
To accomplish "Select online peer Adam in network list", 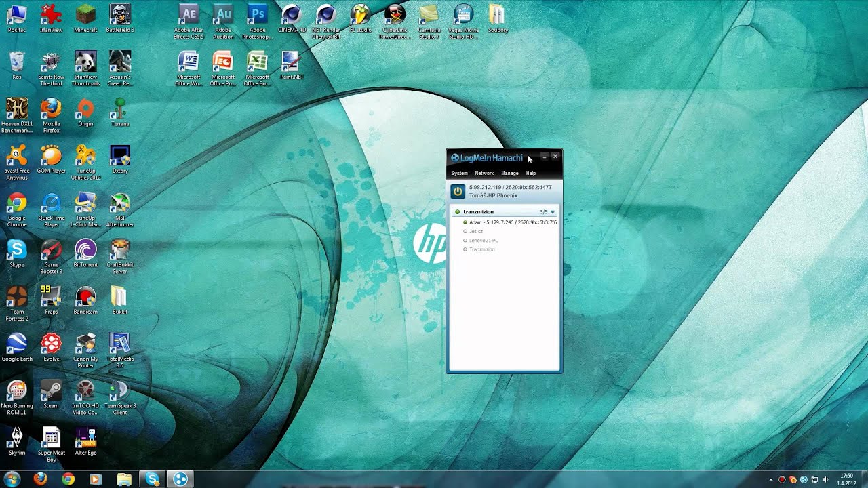I will pyautogui.click(x=509, y=222).
